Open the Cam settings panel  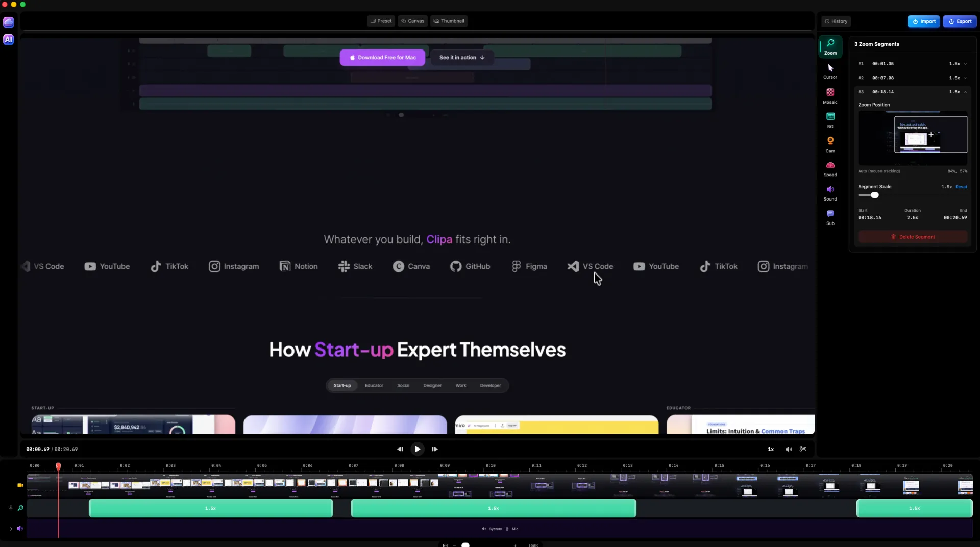click(830, 144)
